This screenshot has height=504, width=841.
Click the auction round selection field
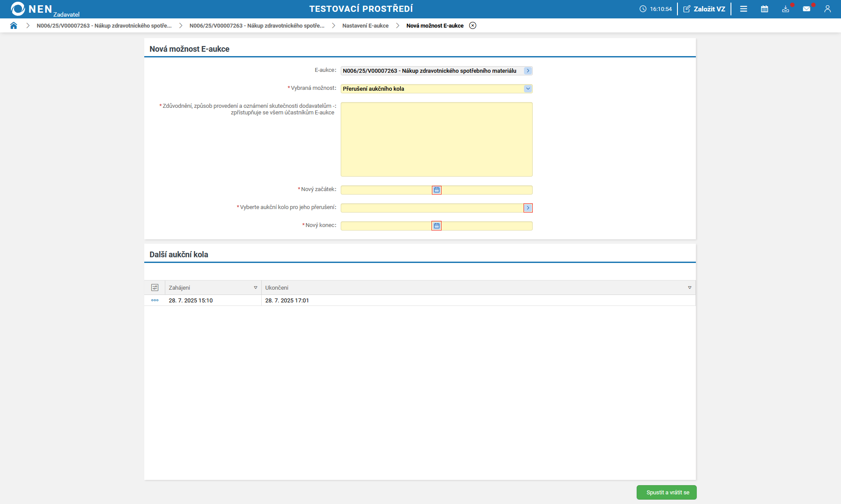click(432, 208)
